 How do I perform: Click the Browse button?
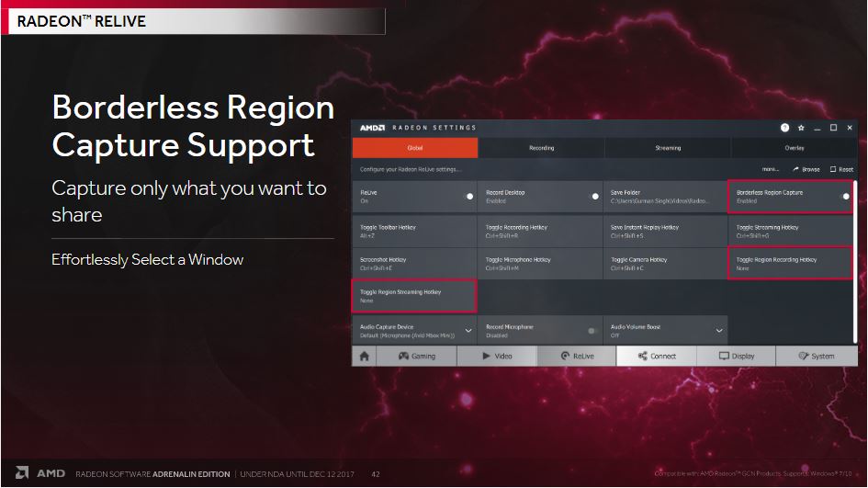806,169
